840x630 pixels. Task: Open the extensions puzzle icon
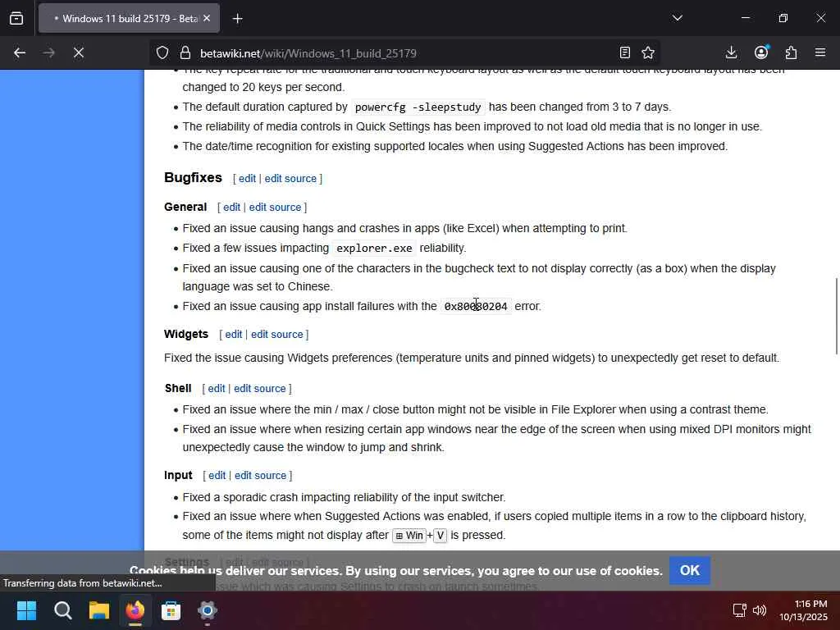click(791, 52)
